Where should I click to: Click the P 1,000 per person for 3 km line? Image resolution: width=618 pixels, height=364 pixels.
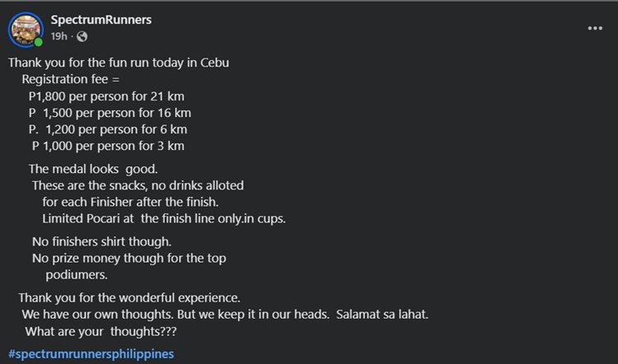(x=107, y=146)
